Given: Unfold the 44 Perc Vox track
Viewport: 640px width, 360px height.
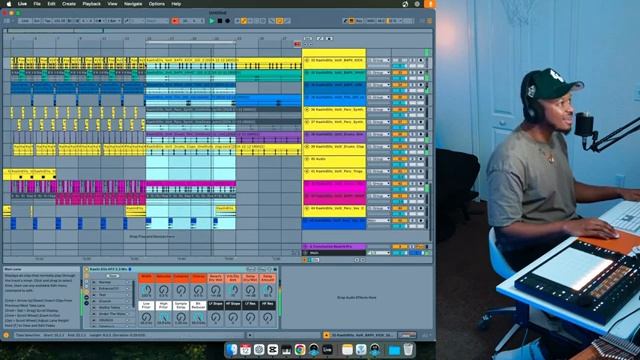Looking at the screenshot, I should point(307,209).
